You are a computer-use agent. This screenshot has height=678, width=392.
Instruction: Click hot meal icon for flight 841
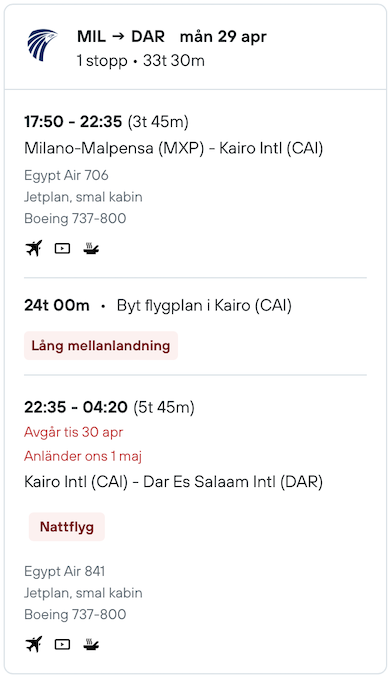point(91,644)
